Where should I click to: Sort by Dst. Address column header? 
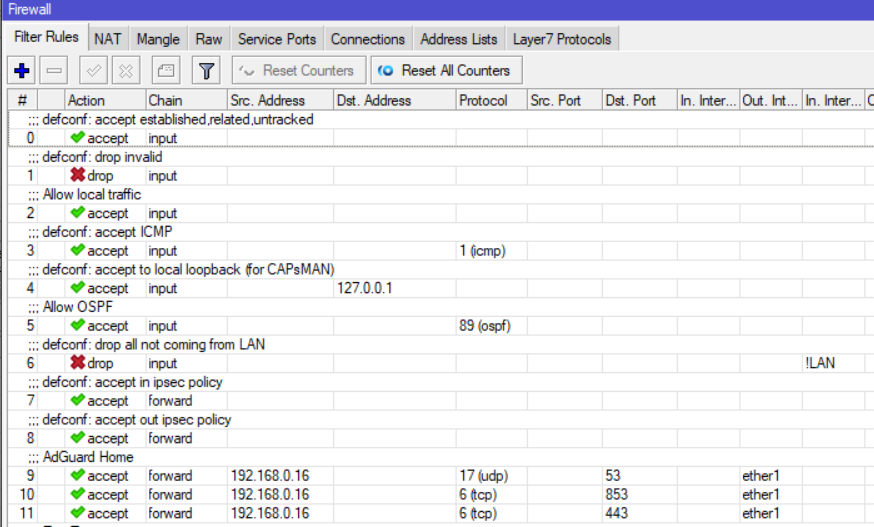pos(395,100)
